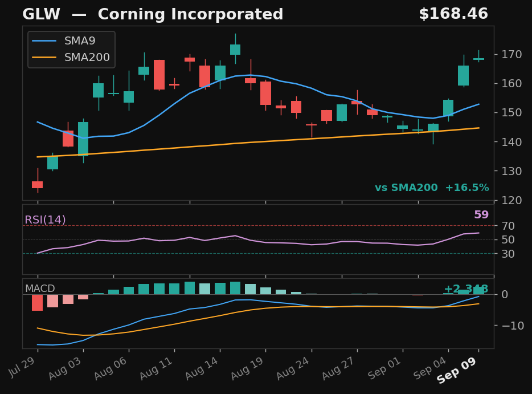532x394 pixels.
Task: Click the Aug 03 date label
Action: click(65, 368)
